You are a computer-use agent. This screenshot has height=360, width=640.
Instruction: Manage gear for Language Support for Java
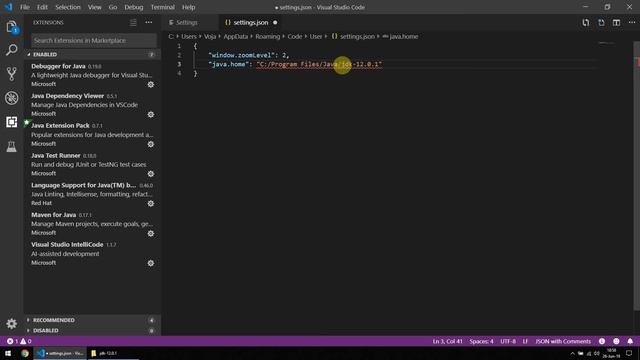[x=151, y=204]
